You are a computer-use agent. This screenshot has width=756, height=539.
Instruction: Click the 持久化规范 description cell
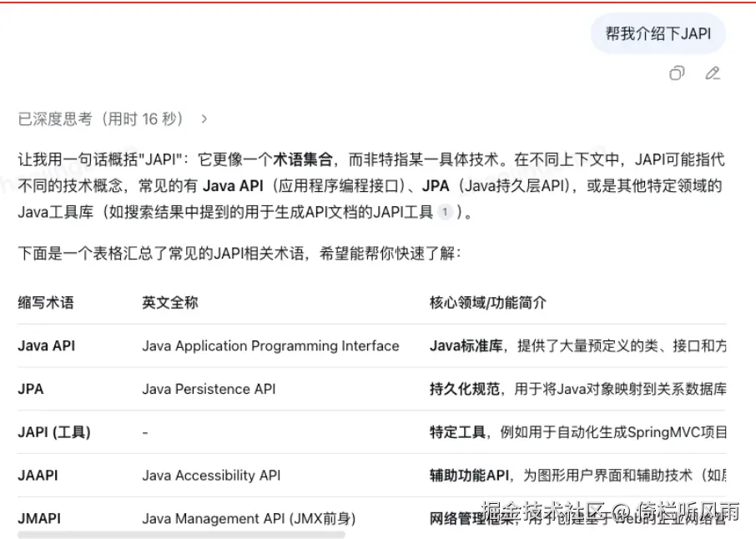pyautogui.click(x=578, y=389)
